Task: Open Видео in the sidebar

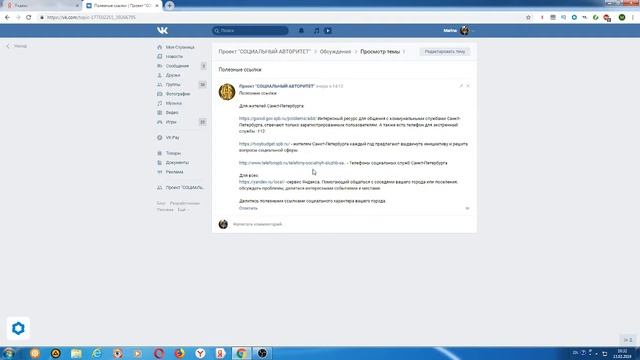Action: pyautogui.click(x=172, y=113)
